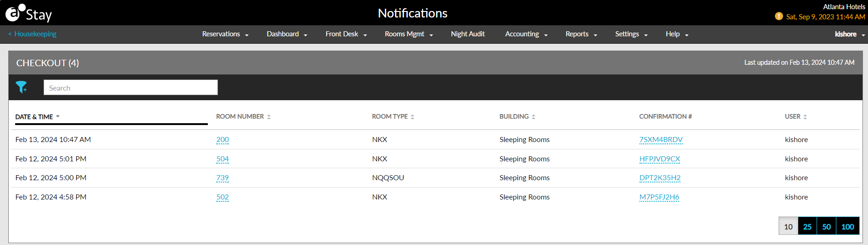Image resolution: width=868 pixels, height=245 pixels.
Task: Show 100 rows per page
Action: coord(847,227)
